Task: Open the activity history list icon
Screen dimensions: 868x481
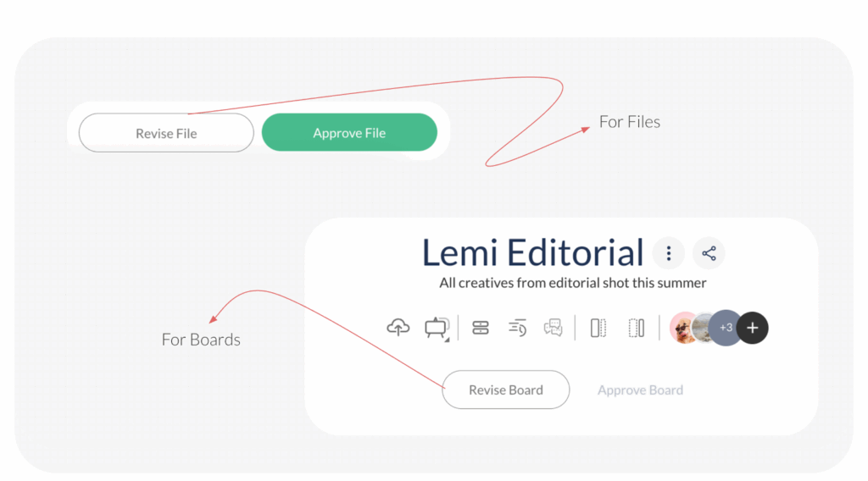Action: point(517,328)
